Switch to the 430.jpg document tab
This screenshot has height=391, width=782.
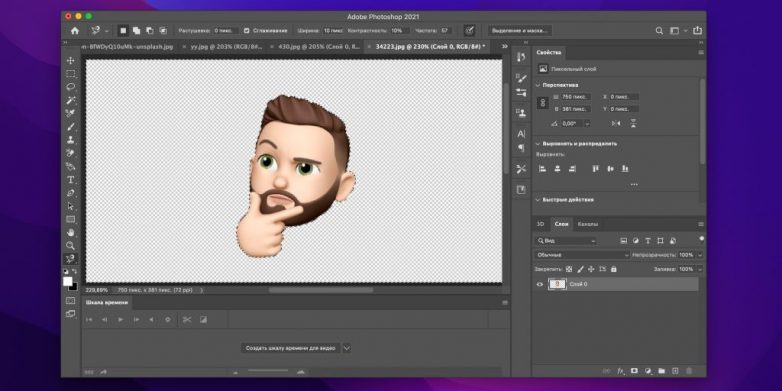pos(316,46)
